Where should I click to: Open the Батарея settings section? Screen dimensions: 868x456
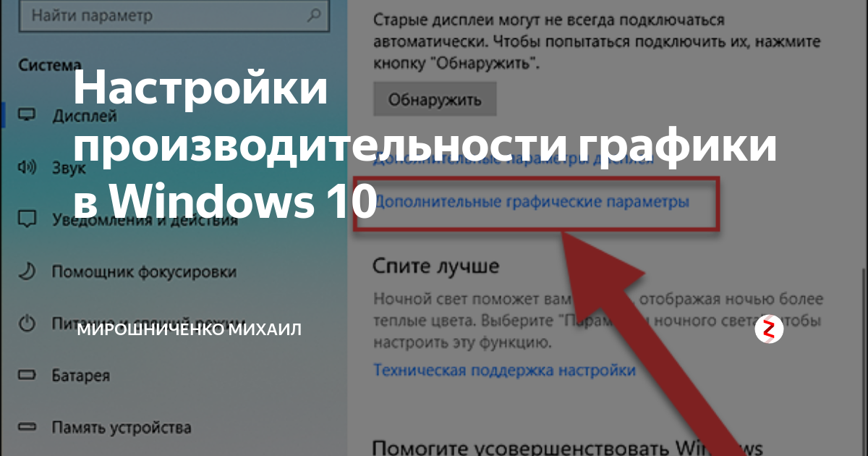[81, 376]
